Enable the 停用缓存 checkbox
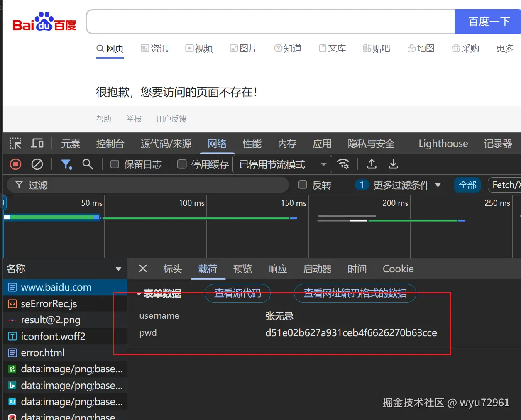This screenshot has height=420, width=521. point(182,164)
